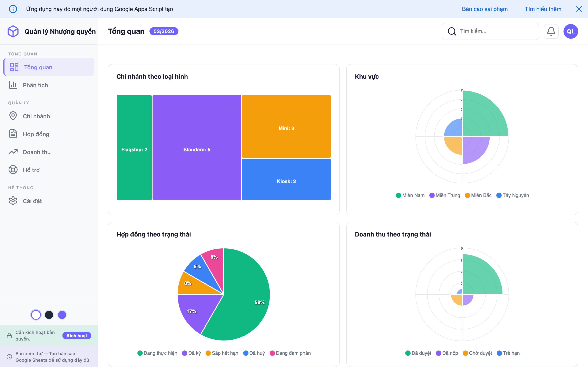
Task: Click the Hợp đồng document icon
Action: click(13, 134)
